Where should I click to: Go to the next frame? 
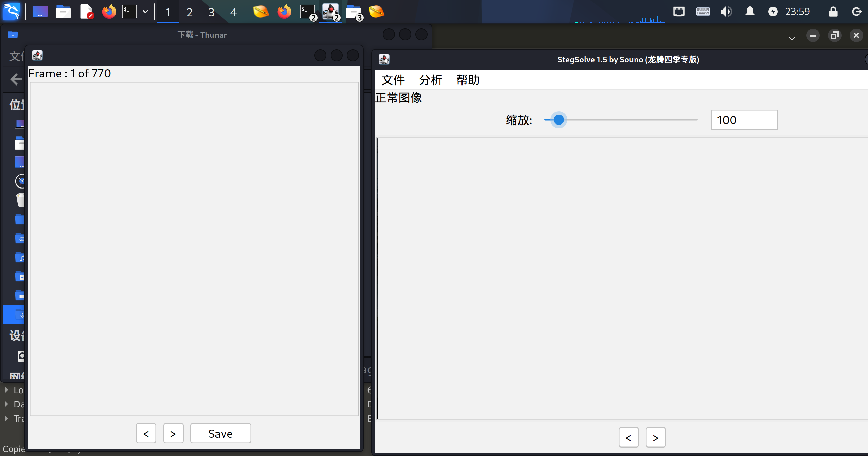pyautogui.click(x=173, y=433)
